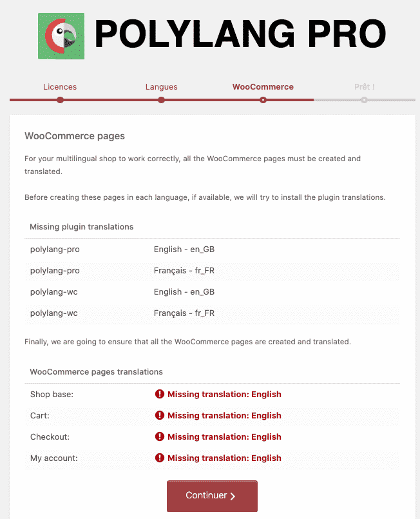Click the Missing translation warning for Shop base

coord(224,394)
